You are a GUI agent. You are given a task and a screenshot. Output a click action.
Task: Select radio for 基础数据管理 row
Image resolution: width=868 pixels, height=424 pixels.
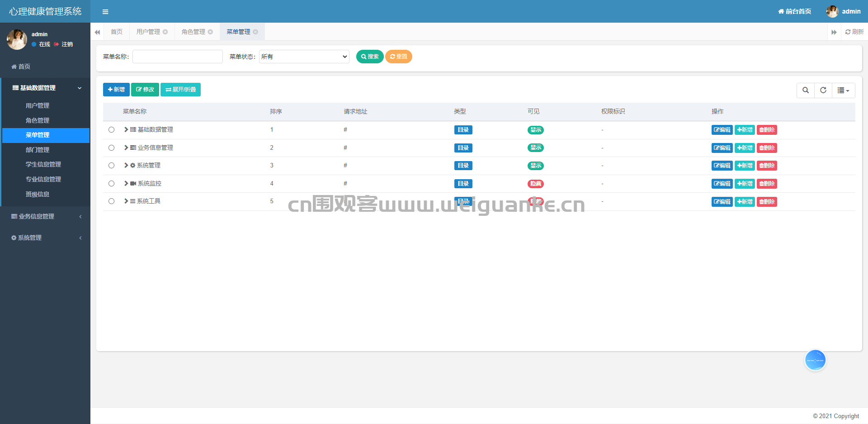point(111,130)
